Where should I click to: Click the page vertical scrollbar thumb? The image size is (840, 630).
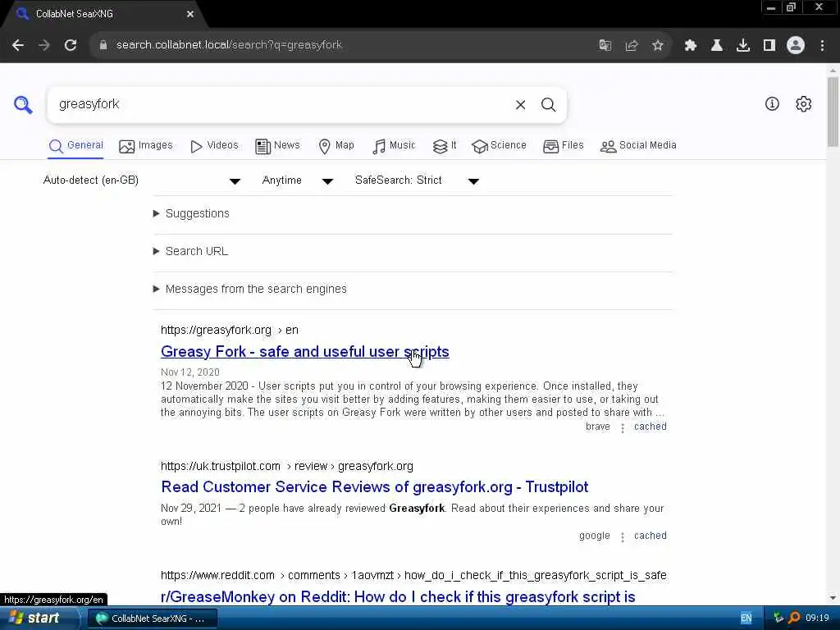[x=833, y=112]
